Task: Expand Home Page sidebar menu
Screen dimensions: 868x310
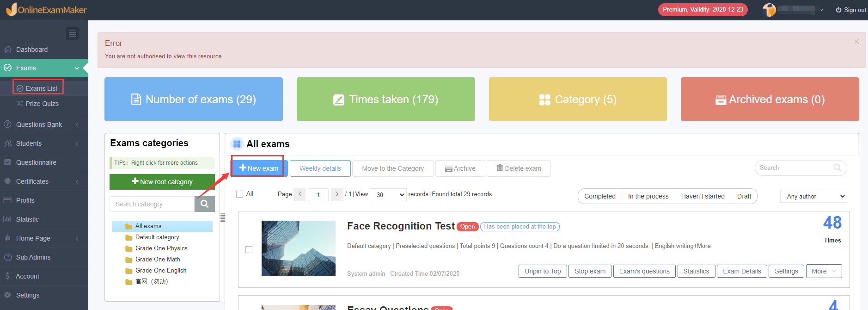Action: pos(44,238)
